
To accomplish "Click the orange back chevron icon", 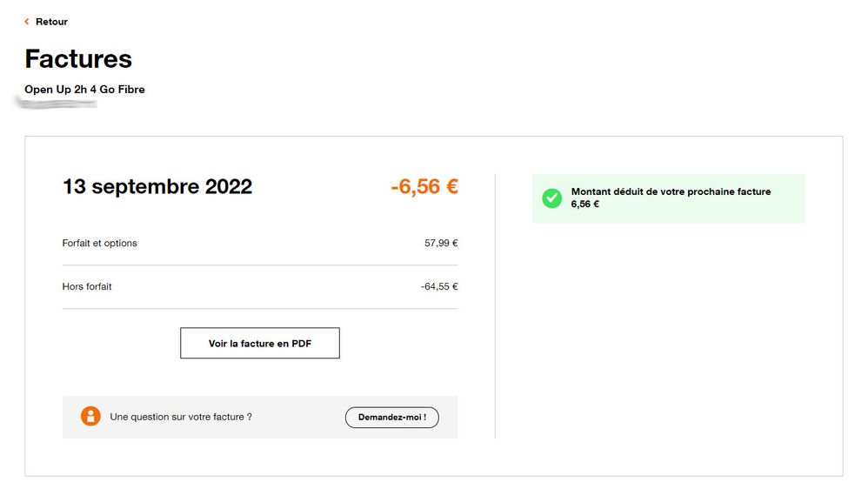I will [27, 22].
